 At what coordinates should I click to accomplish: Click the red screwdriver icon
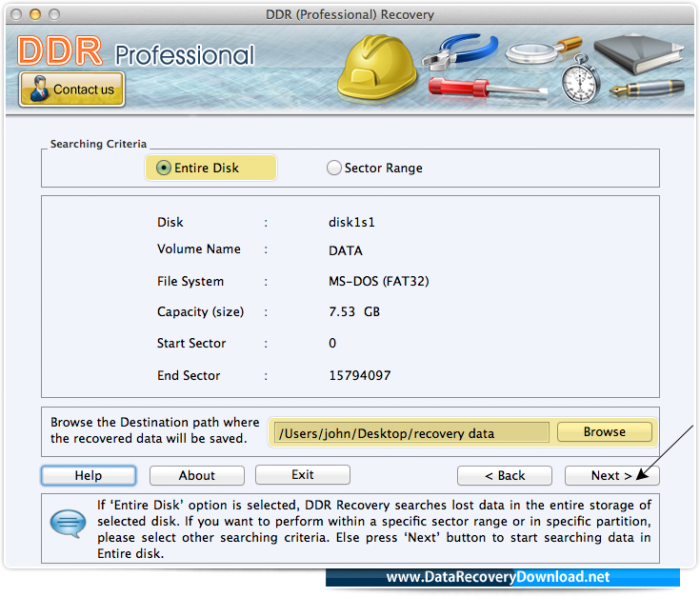pos(488,88)
